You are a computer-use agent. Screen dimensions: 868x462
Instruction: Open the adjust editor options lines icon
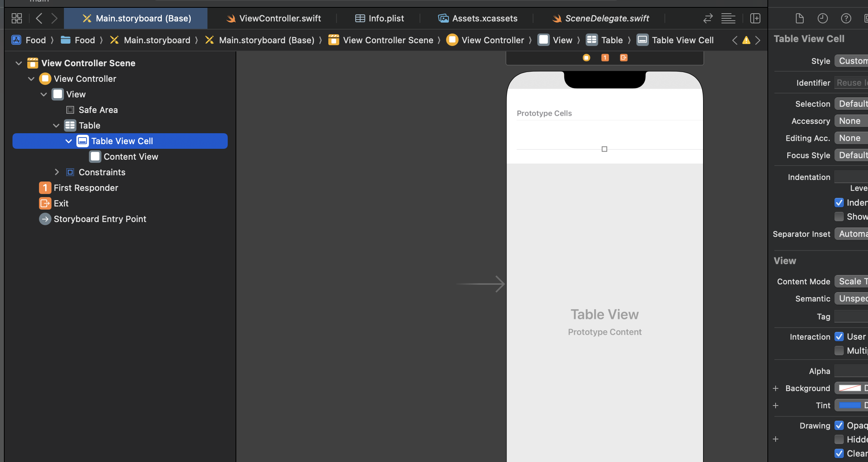728,18
